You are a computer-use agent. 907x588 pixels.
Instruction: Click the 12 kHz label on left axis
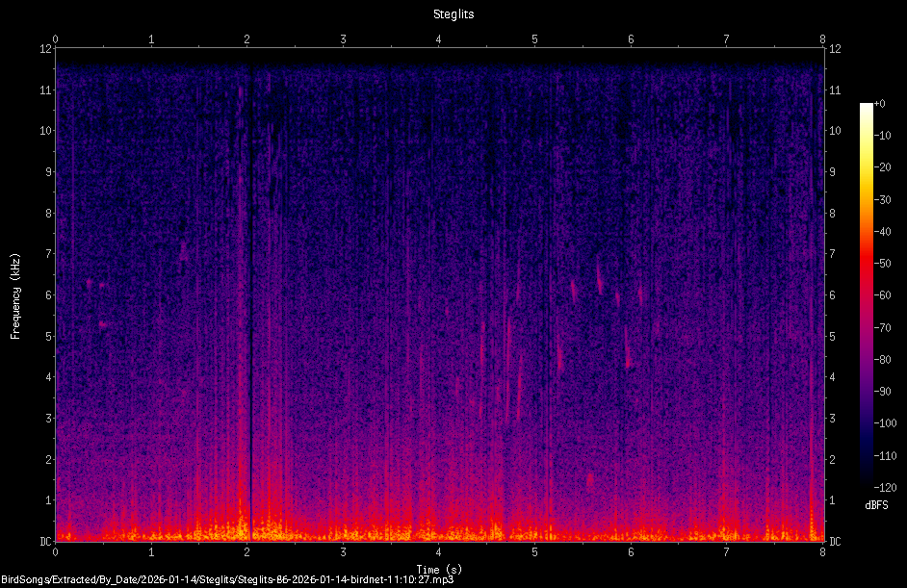45,49
